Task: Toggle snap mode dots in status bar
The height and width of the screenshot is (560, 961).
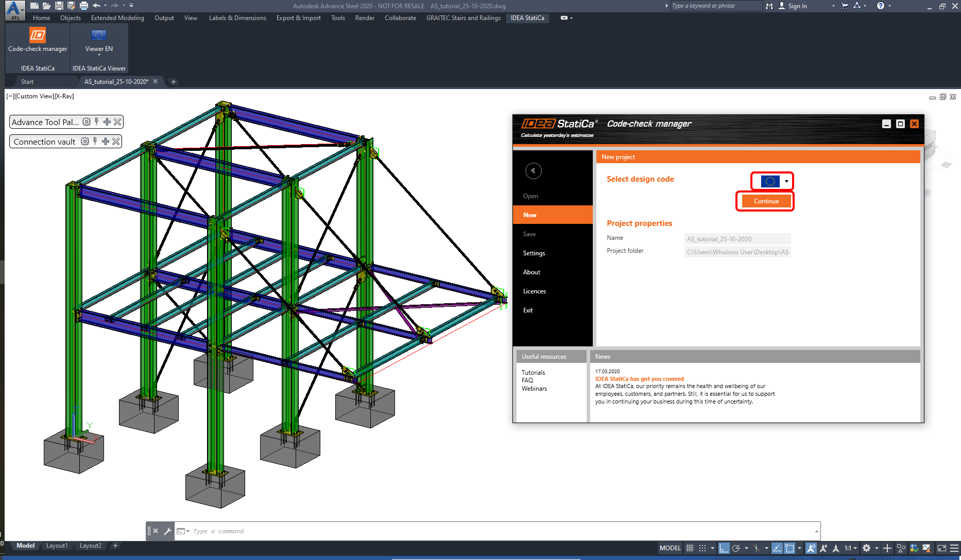Action: point(702,548)
